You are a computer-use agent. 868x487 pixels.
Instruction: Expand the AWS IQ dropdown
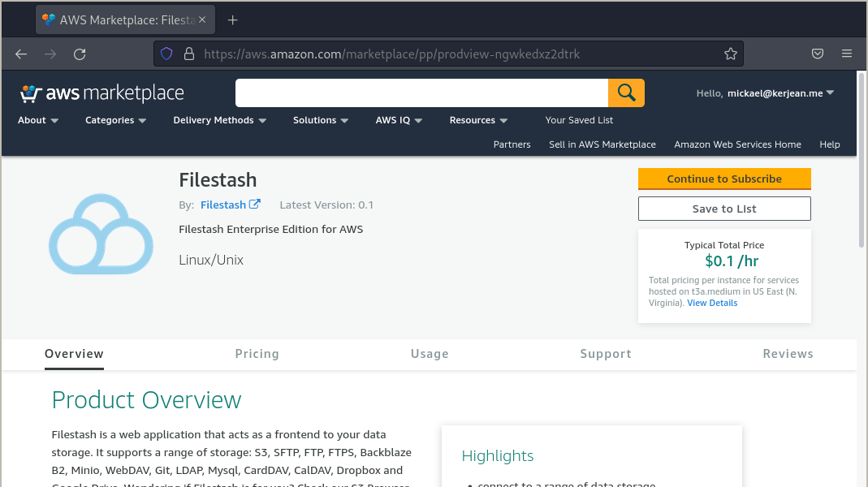(x=399, y=120)
